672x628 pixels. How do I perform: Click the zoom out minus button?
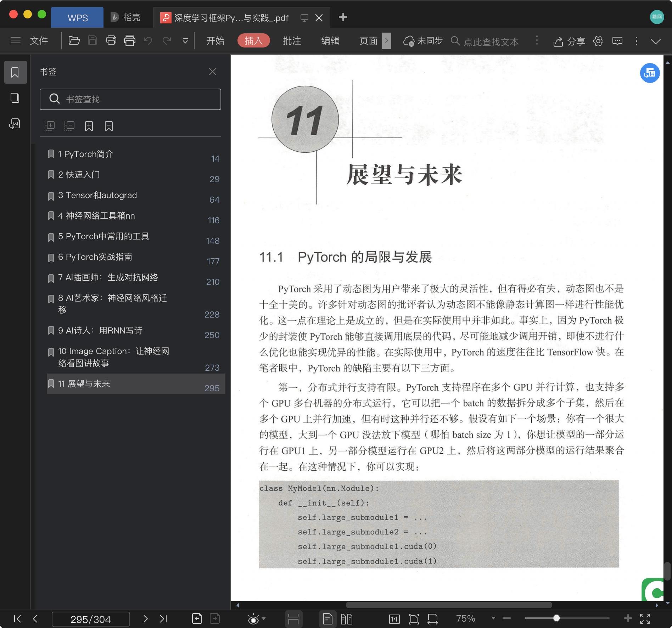[x=507, y=618]
